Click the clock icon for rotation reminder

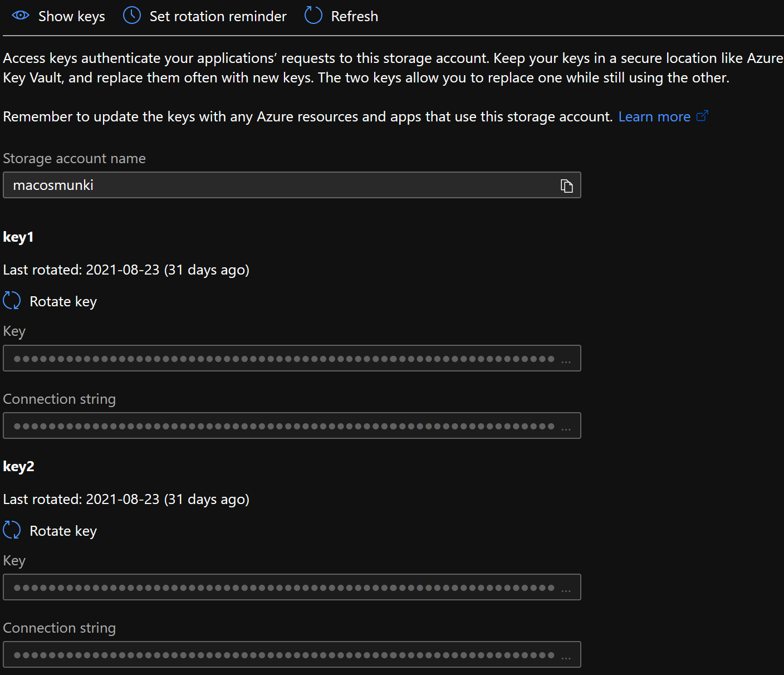[132, 16]
